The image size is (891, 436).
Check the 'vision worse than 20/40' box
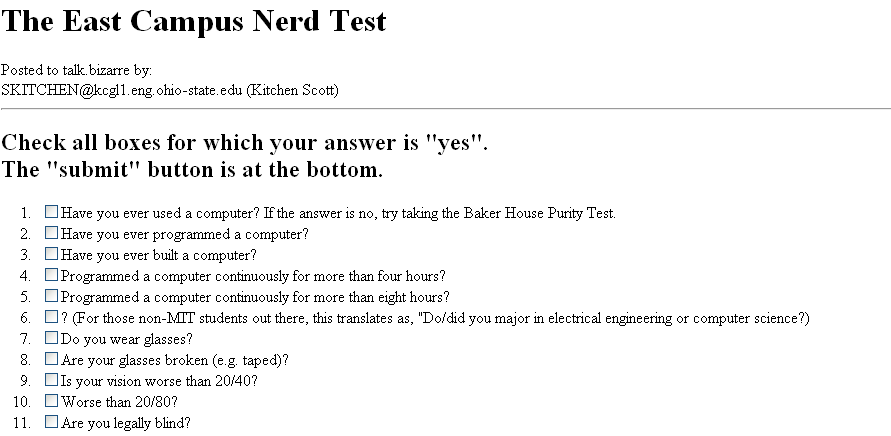52,380
